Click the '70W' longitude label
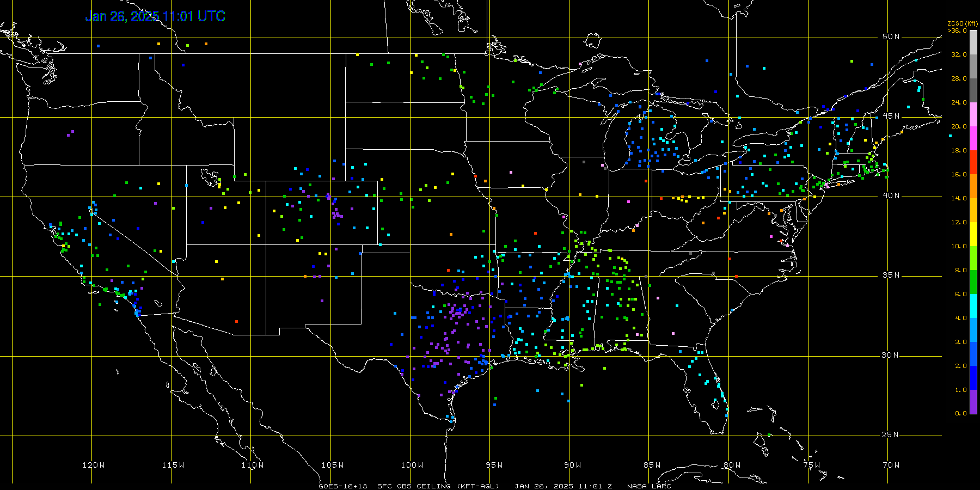 (x=891, y=465)
